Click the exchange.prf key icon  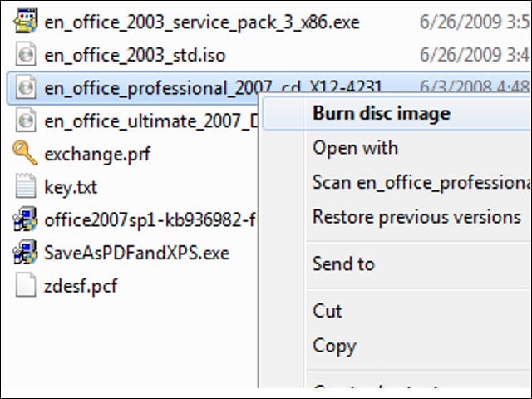pyautogui.click(x=25, y=153)
